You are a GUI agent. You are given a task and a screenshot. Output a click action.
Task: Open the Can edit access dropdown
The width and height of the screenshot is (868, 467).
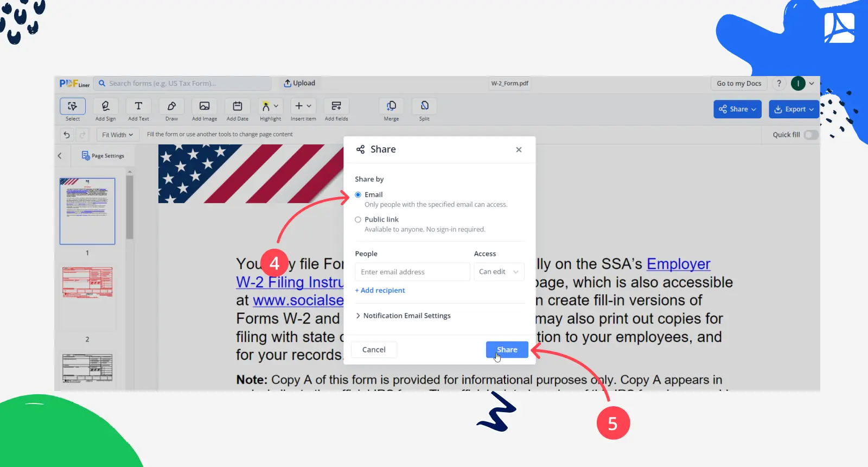[x=499, y=272]
